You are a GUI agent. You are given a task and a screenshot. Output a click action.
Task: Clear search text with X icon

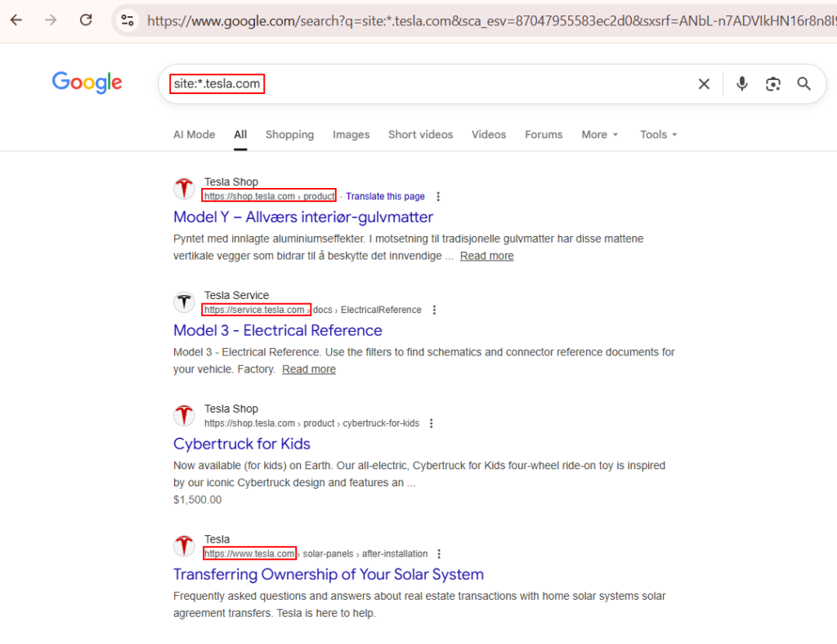[x=704, y=84]
